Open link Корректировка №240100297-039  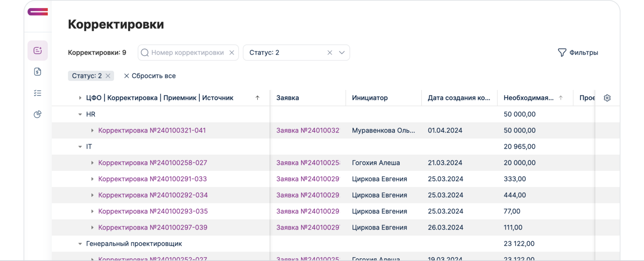153,228
